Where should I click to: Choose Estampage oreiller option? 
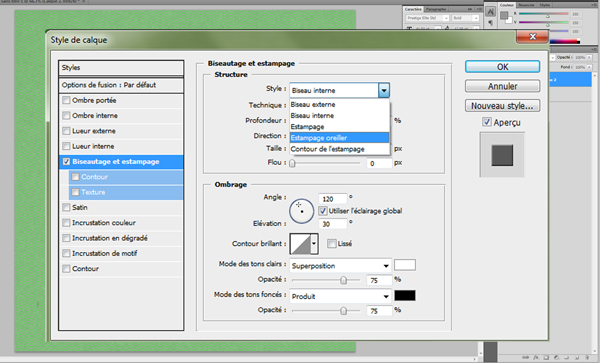339,138
